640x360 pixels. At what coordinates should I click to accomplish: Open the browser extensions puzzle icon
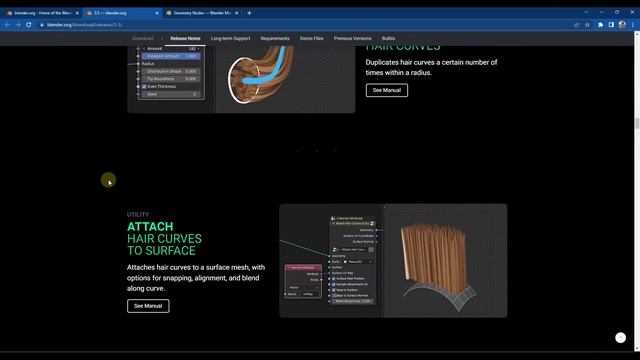(600, 25)
